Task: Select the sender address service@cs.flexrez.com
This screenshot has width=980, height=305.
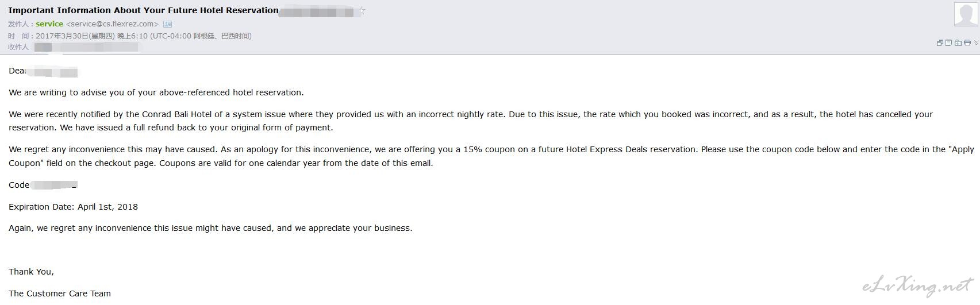Action: pyautogui.click(x=112, y=24)
